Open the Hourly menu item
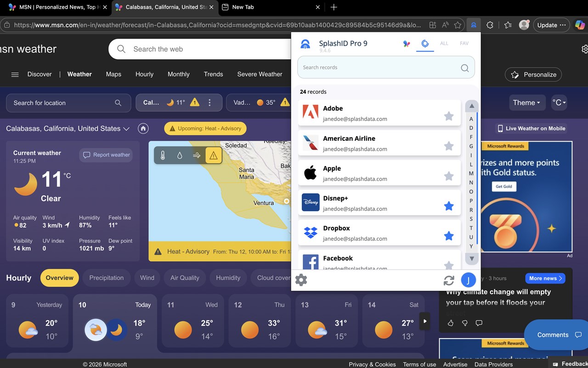The image size is (588, 368). [x=144, y=74]
